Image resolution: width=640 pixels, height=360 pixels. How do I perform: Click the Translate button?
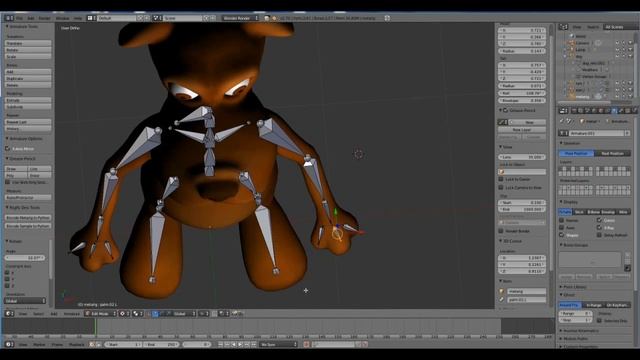[28, 43]
